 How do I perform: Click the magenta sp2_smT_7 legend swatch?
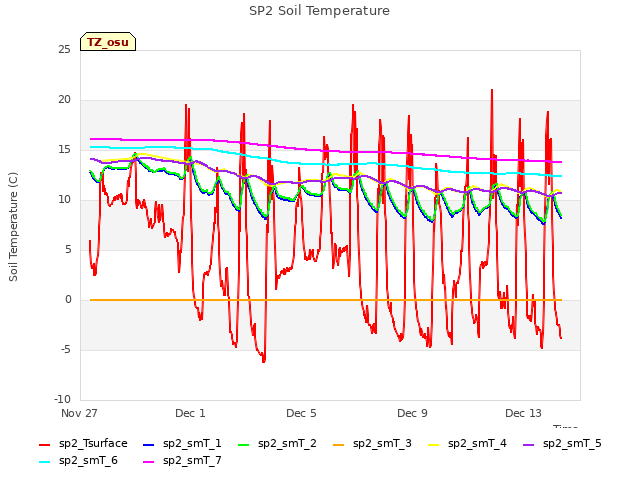click(x=149, y=462)
